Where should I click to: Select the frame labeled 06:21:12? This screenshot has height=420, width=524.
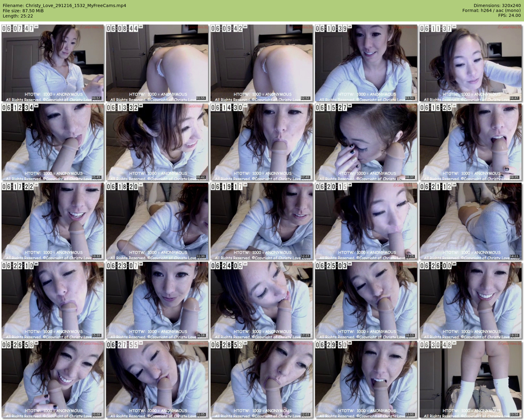pyautogui.click(x=470, y=221)
